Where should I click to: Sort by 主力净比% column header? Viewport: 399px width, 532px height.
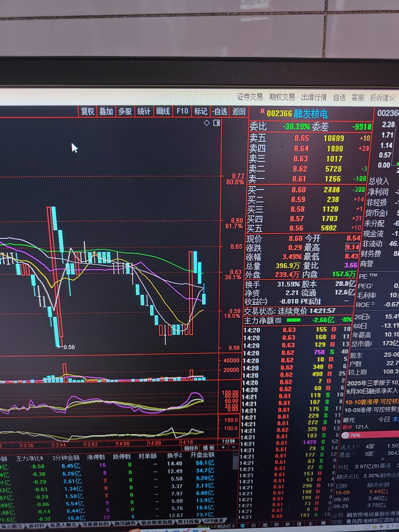[x=29, y=458]
